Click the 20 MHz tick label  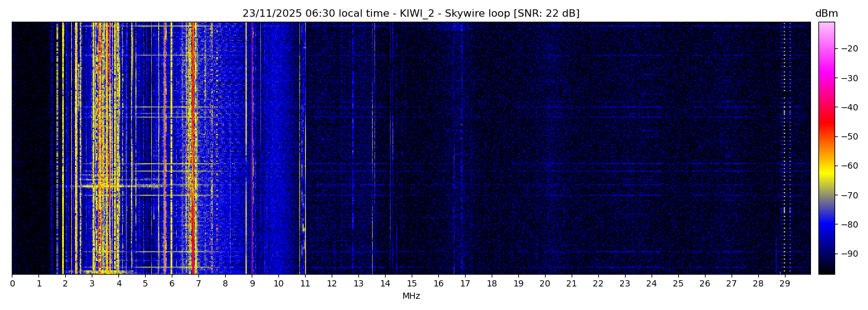tap(544, 284)
